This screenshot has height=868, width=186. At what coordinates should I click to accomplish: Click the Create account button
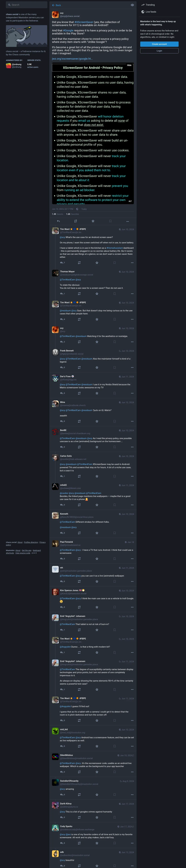click(159, 44)
